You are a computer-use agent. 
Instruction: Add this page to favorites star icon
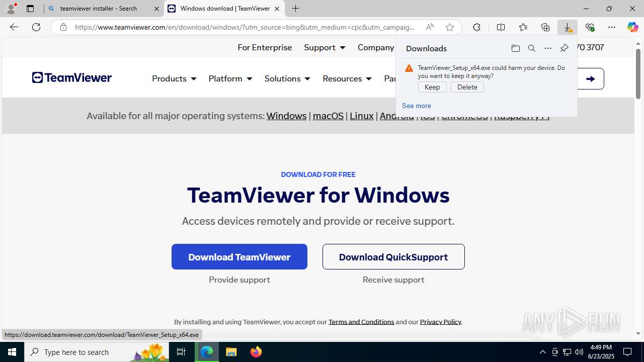point(450,27)
